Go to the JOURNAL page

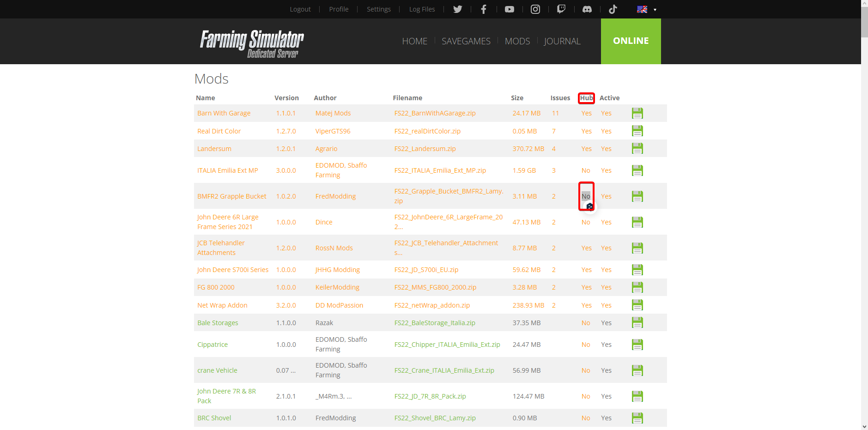pyautogui.click(x=562, y=41)
